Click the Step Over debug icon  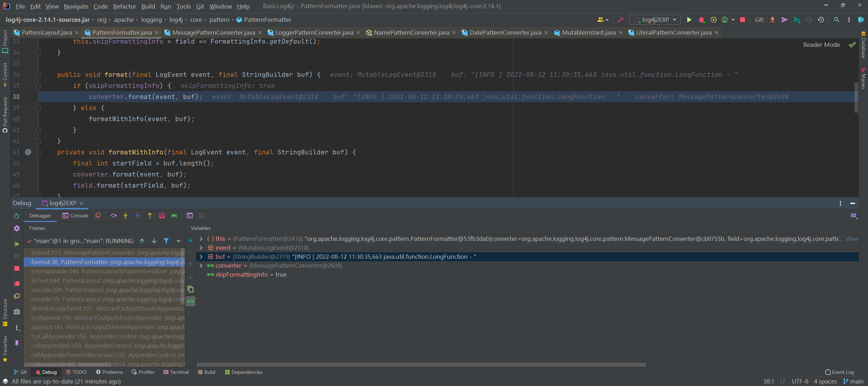113,216
